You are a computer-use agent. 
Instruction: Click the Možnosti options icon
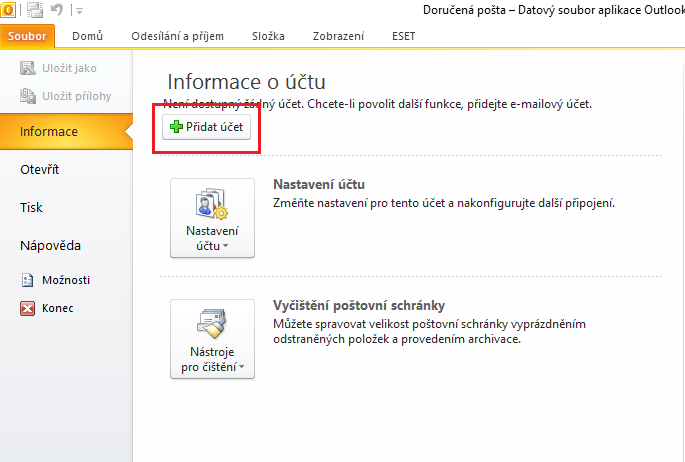click(x=27, y=281)
